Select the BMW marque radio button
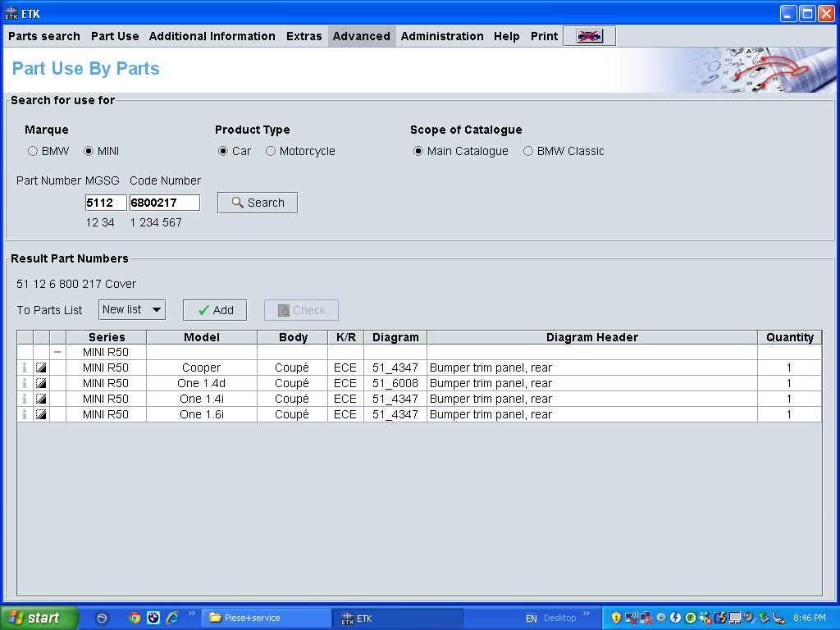Screen dimensions: 840x630 click(33, 151)
